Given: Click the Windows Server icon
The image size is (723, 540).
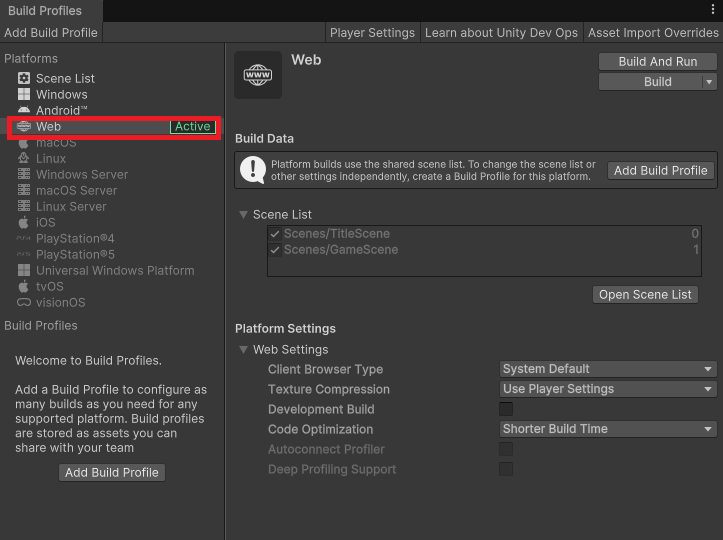Looking at the screenshot, I should point(24,174).
